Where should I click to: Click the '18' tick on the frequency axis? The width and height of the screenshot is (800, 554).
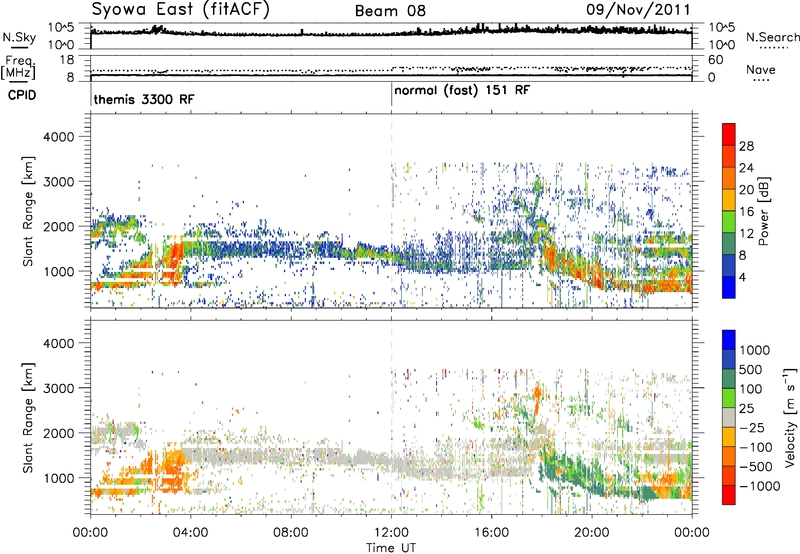click(x=67, y=60)
